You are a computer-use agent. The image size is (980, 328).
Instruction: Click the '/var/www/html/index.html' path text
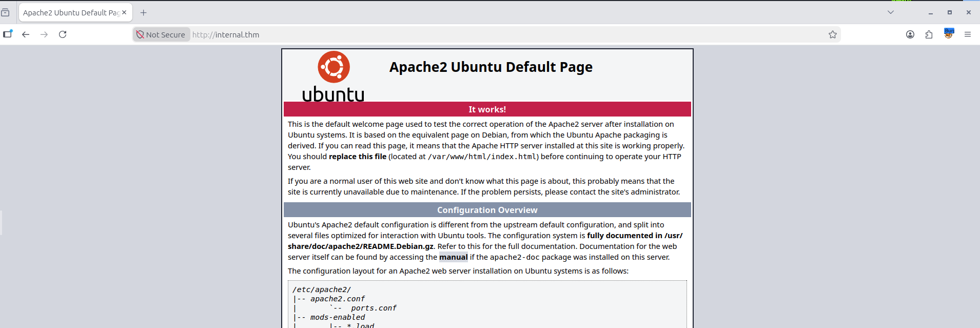[x=482, y=157]
